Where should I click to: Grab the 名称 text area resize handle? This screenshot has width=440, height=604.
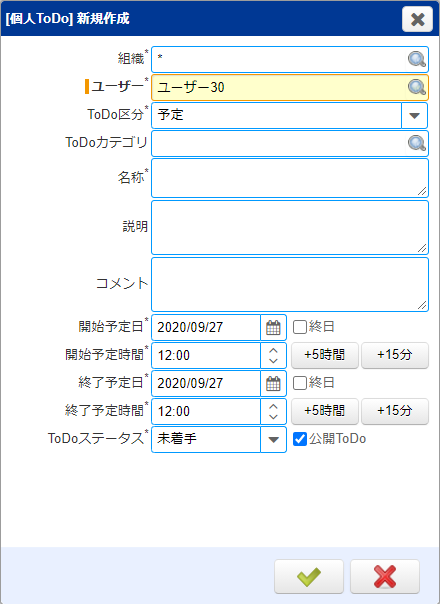pyautogui.click(x=422, y=191)
